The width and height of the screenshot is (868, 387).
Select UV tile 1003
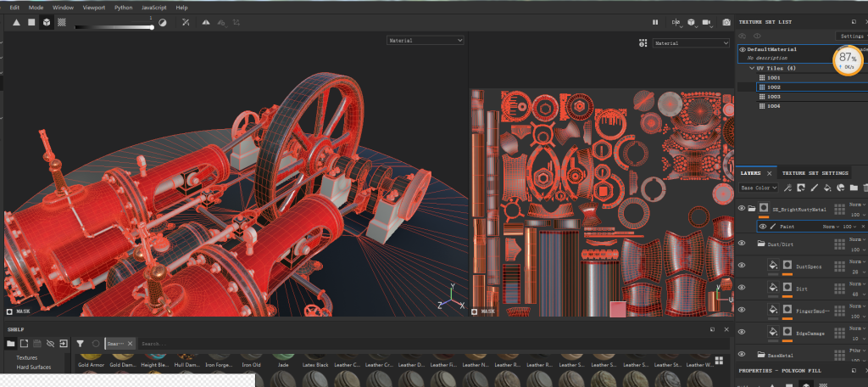coord(773,97)
